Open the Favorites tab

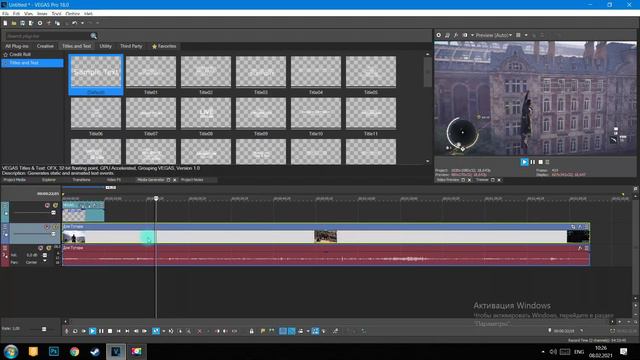pyautogui.click(x=164, y=46)
